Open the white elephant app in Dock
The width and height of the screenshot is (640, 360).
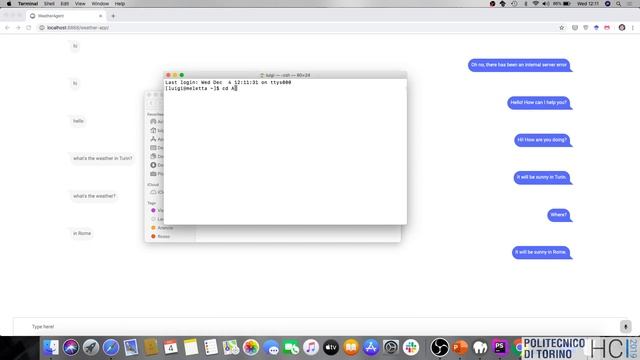(480, 347)
